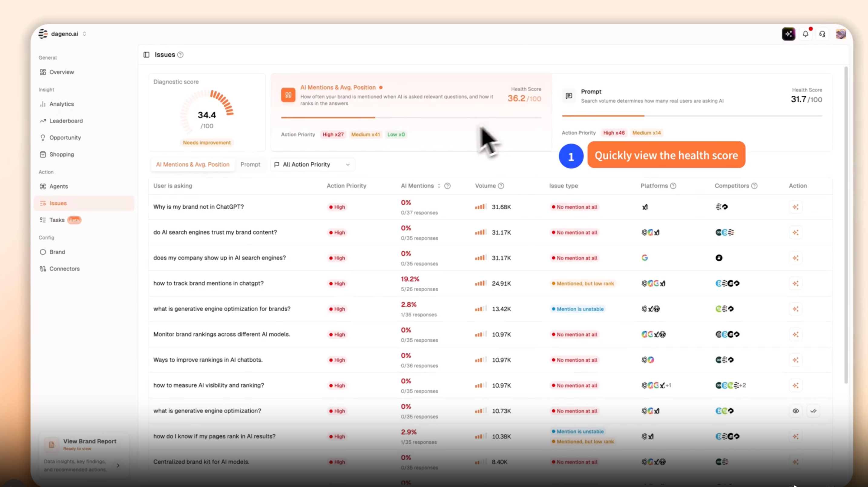868x487 pixels.
Task: Click the AI Mentions health score progress bar
Action: coord(411,118)
